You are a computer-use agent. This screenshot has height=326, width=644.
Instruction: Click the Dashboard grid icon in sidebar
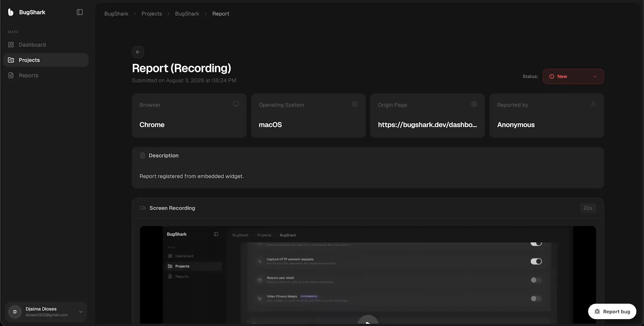point(11,45)
